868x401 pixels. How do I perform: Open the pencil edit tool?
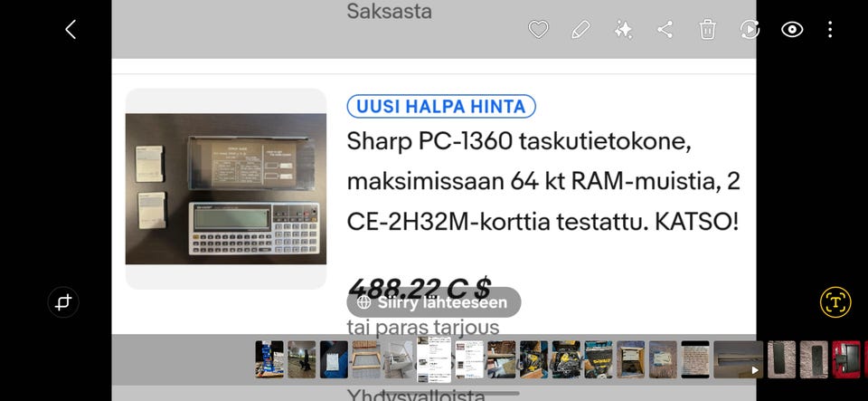[x=580, y=29]
